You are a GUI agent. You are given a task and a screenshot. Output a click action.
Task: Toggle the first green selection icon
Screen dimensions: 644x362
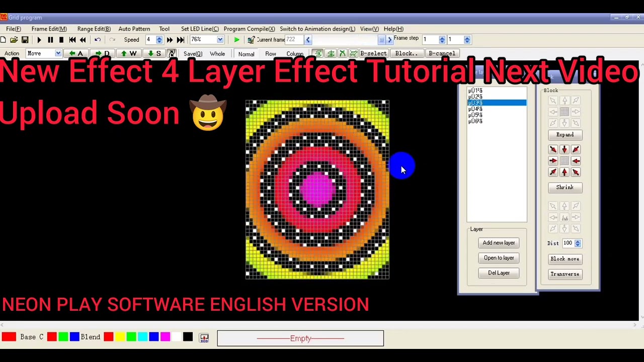coord(318,53)
